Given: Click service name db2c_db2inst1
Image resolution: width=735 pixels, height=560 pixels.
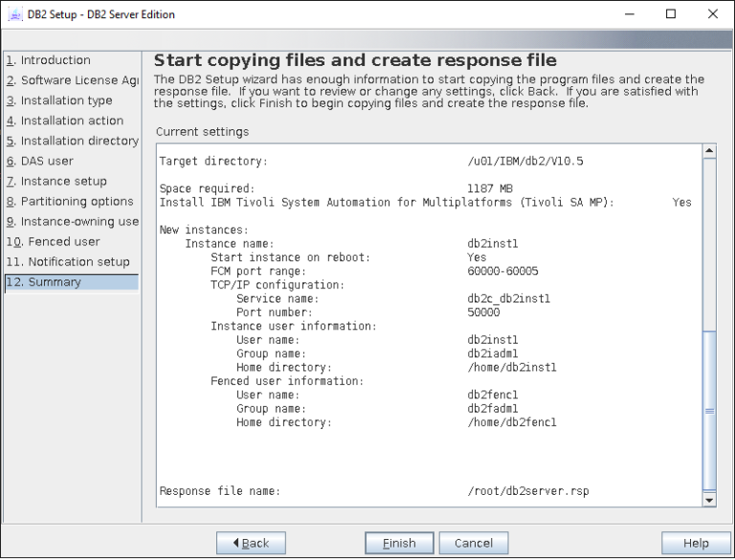Looking at the screenshot, I should pos(508,299).
